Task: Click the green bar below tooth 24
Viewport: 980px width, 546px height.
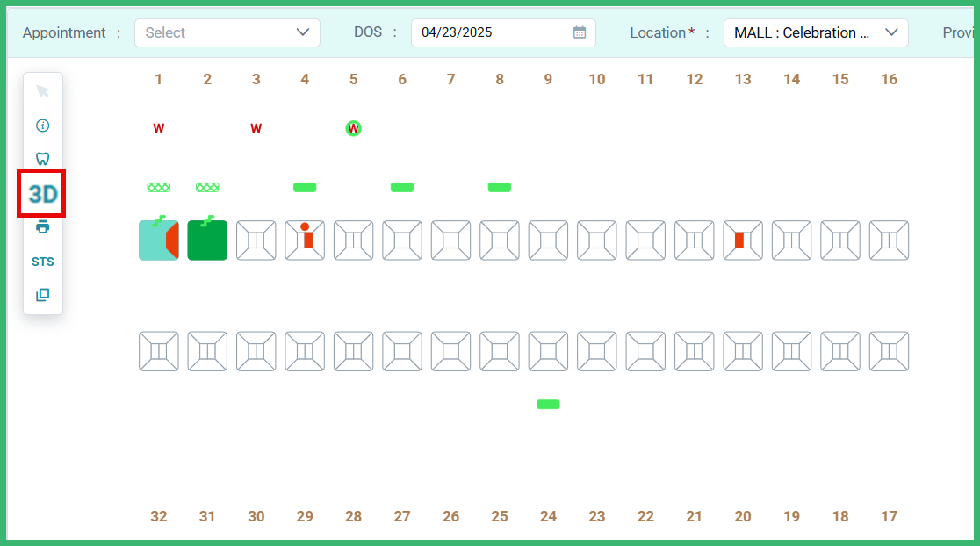Action: 548,405
